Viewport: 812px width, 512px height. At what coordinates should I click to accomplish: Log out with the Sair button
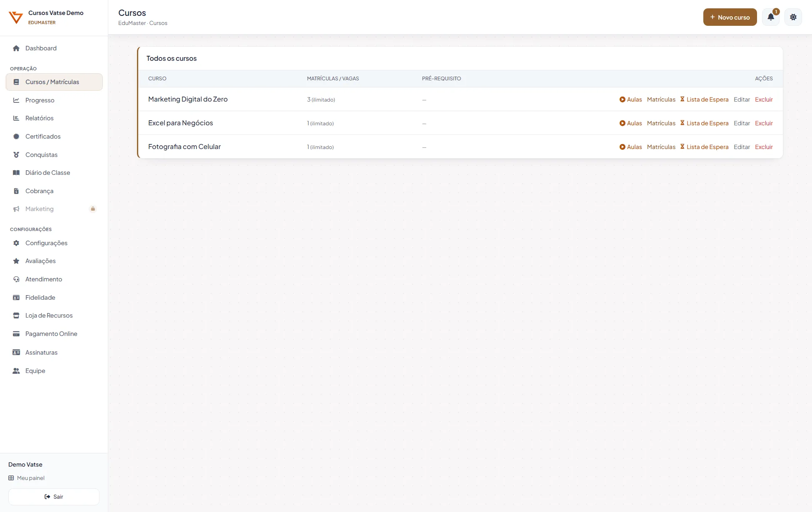(x=54, y=497)
